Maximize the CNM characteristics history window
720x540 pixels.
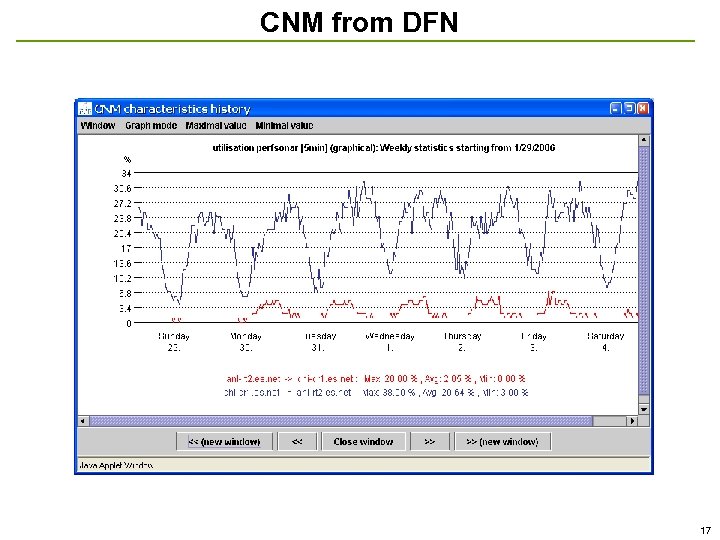point(629,108)
